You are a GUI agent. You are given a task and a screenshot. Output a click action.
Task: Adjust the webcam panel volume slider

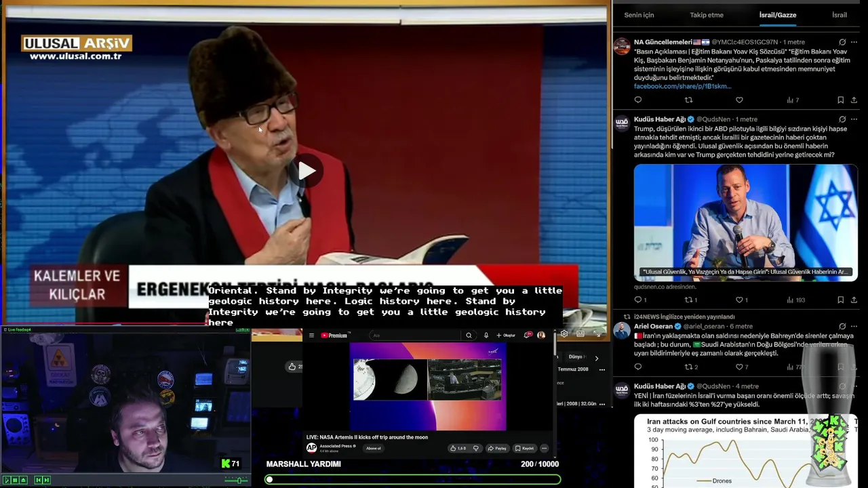pyautogui.click(x=237, y=480)
